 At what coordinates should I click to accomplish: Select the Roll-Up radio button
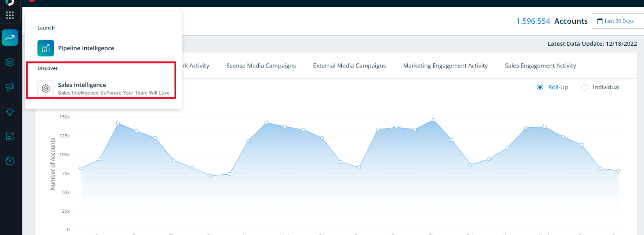point(540,87)
